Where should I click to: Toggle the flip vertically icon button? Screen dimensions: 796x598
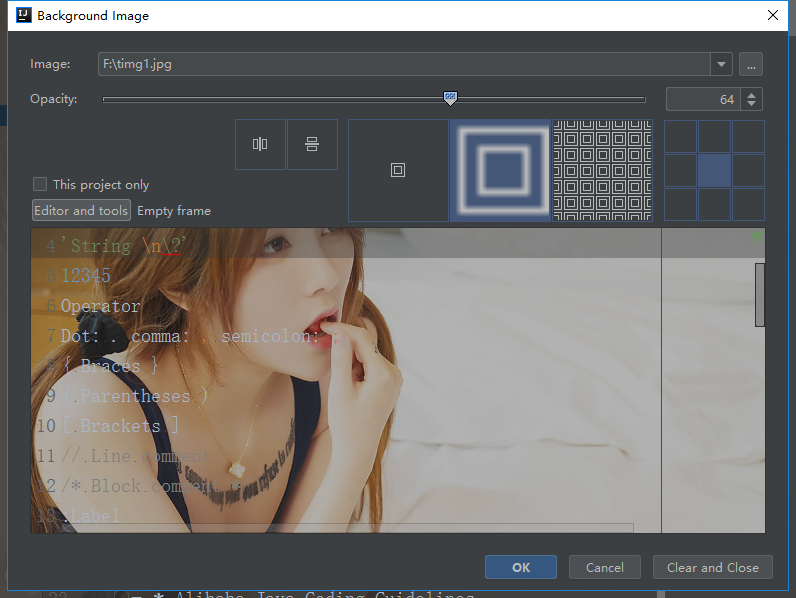pyautogui.click(x=312, y=145)
